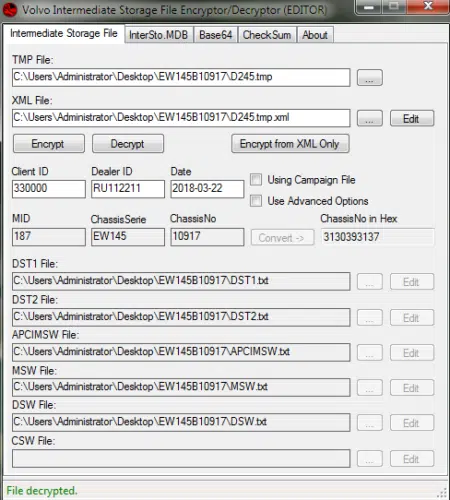Click the Date field

point(207,189)
